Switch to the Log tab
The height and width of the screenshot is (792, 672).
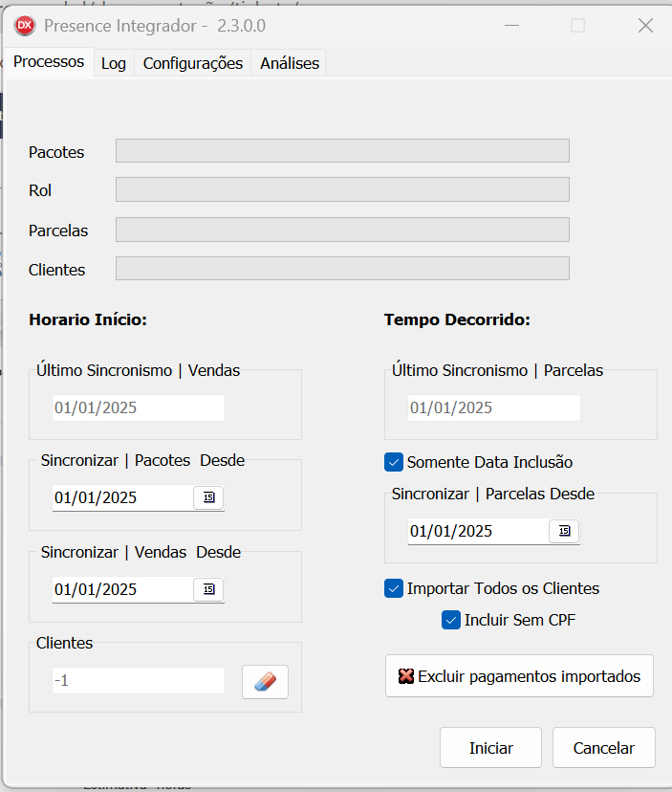click(x=114, y=63)
